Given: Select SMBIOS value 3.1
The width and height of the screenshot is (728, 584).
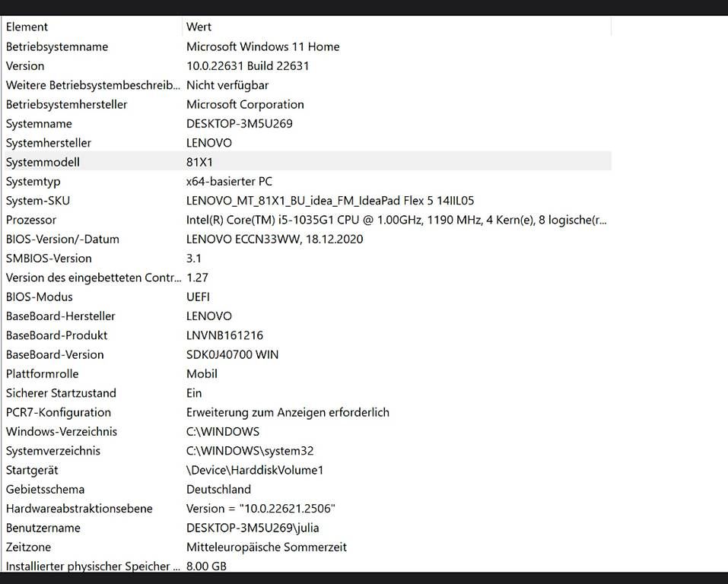Looking at the screenshot, I should click(x=194, y=259).
